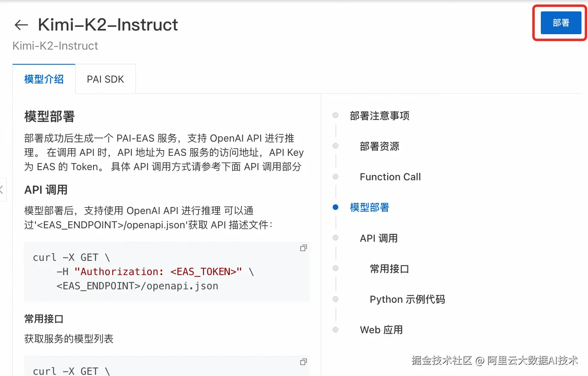This screenshot has height=376, width=588.
Task: Expand the collapsed left side panel handle
Action: (2, 189)
